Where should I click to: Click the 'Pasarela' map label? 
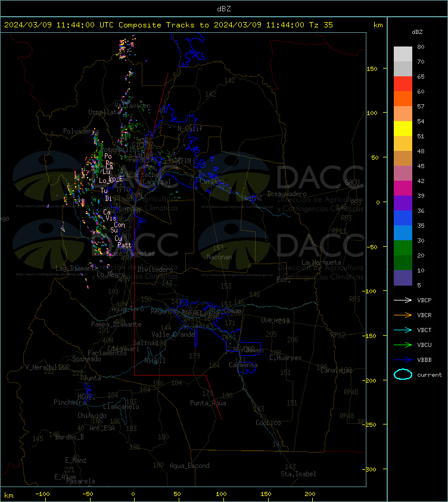coord(80,481)
